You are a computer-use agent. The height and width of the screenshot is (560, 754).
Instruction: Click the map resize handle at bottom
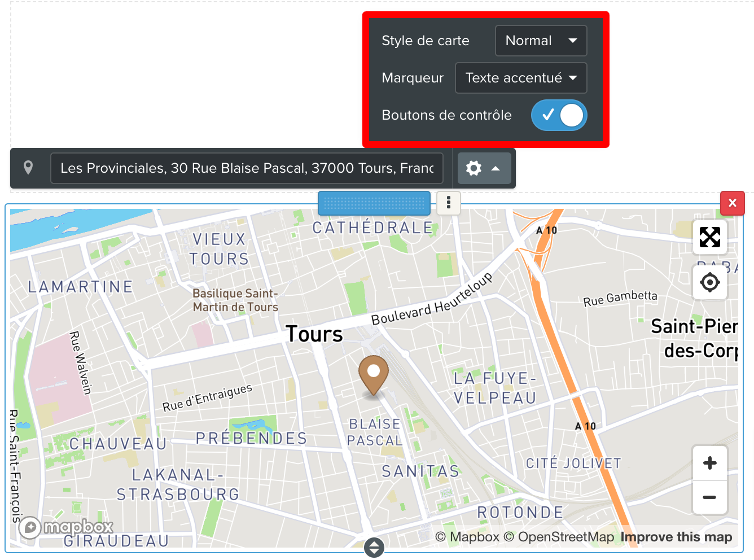374,547
